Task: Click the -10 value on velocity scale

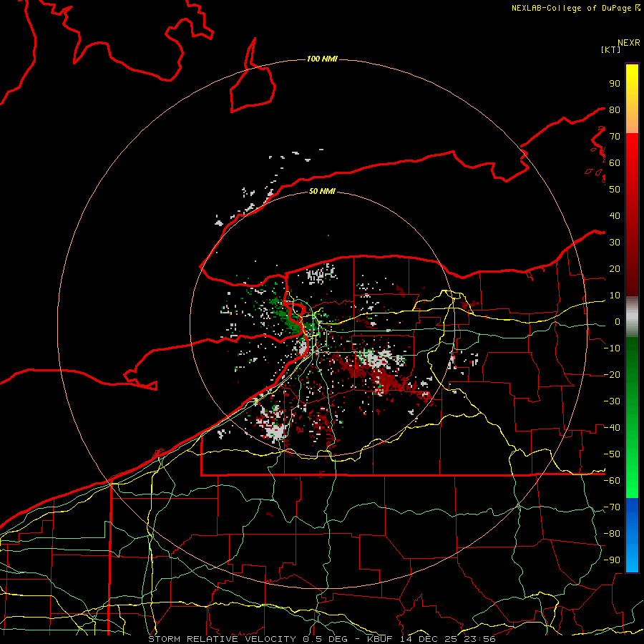Action: [x=612, y=348]
